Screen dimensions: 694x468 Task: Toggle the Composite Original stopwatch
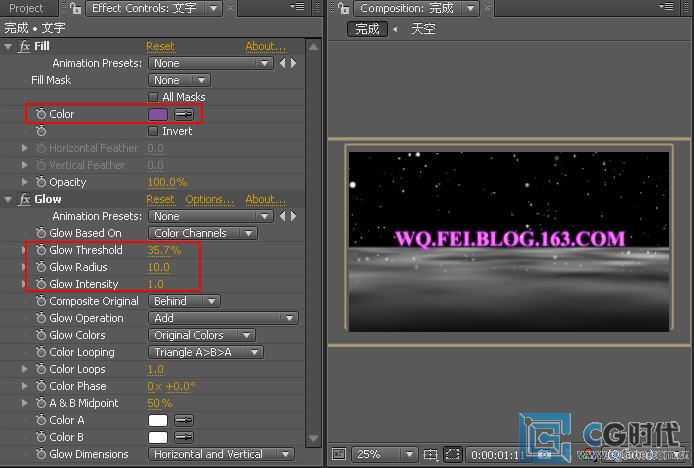click(41, 301)
